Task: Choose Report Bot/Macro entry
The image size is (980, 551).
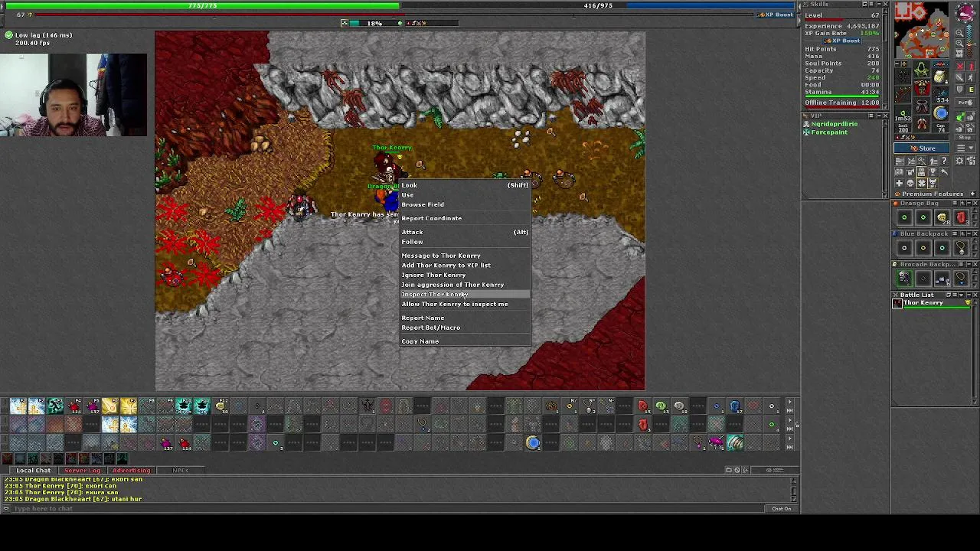Action: 431,328
